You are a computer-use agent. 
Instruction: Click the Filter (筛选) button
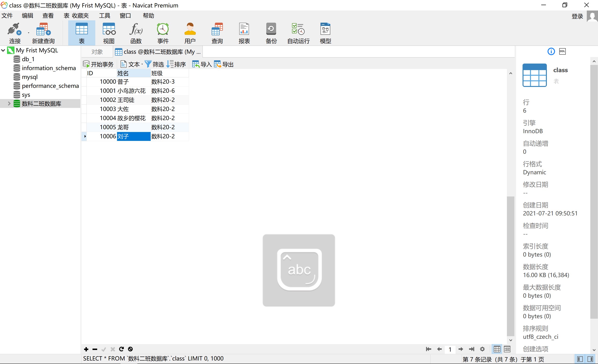tap(154, 64)
